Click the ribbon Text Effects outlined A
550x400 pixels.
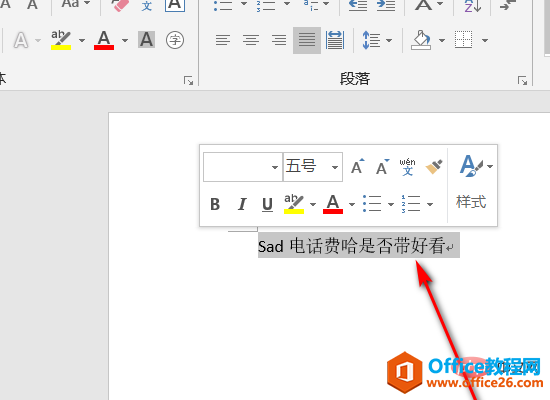(x=21, y=40)
